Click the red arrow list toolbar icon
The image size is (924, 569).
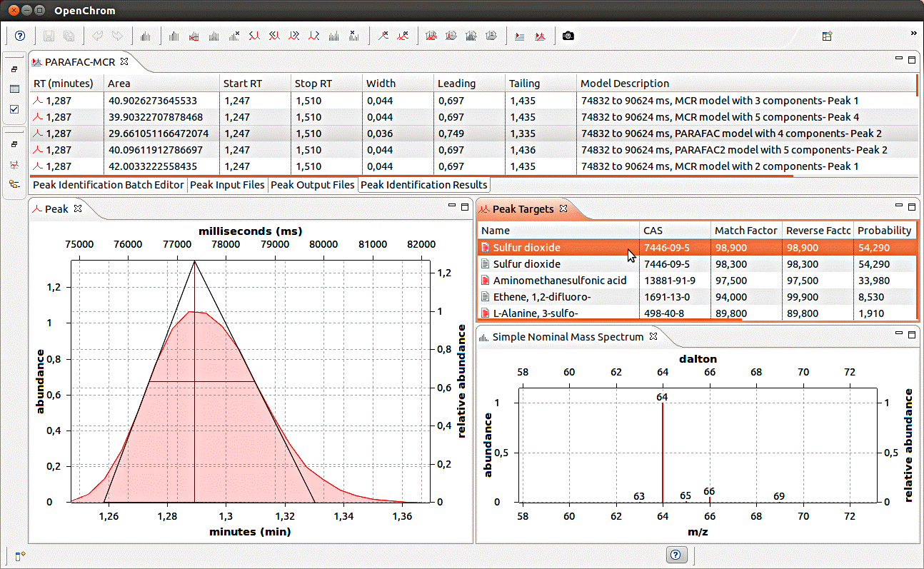tap(519, 36)
